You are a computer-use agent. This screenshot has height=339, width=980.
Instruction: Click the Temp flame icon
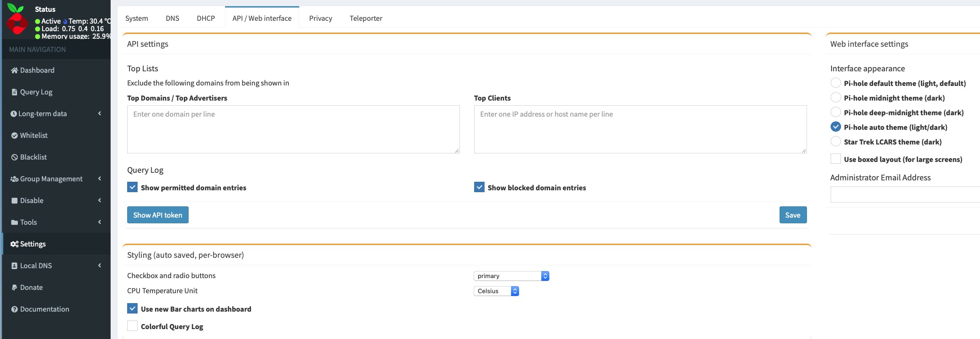tap(65, 21)
